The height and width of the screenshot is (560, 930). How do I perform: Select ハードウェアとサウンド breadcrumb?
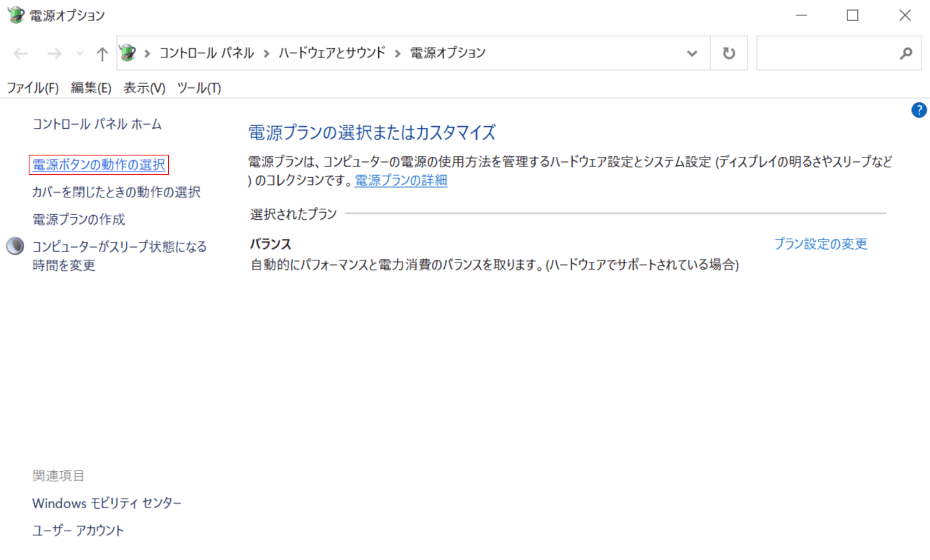(x=332, y=53)
